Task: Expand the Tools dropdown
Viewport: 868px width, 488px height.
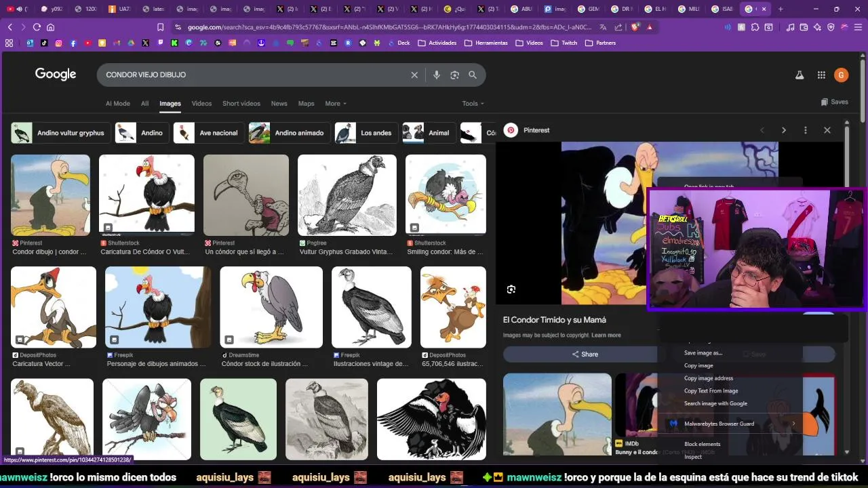Action: pos(473,104)
